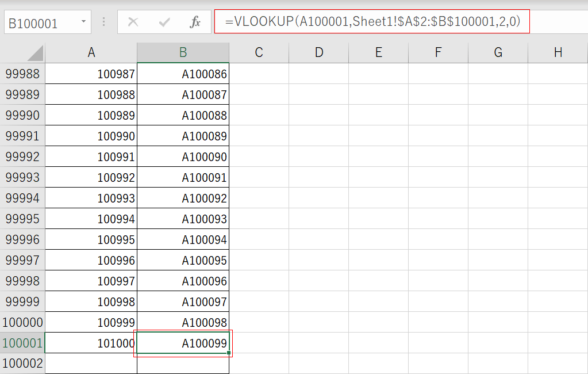
Task: Click cell containing 101000
Action: tap(91, 343)
